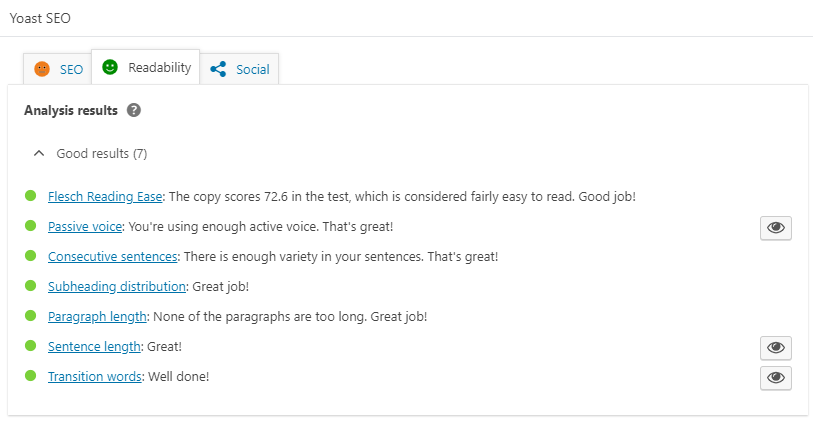Toggle the eye highlight for Transition words
813x423 pixels.
pyautogui.click(x=775, y=378)
